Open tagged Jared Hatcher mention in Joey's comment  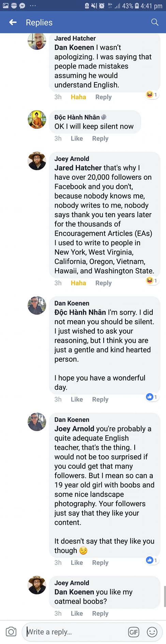(x=78, y=168)
